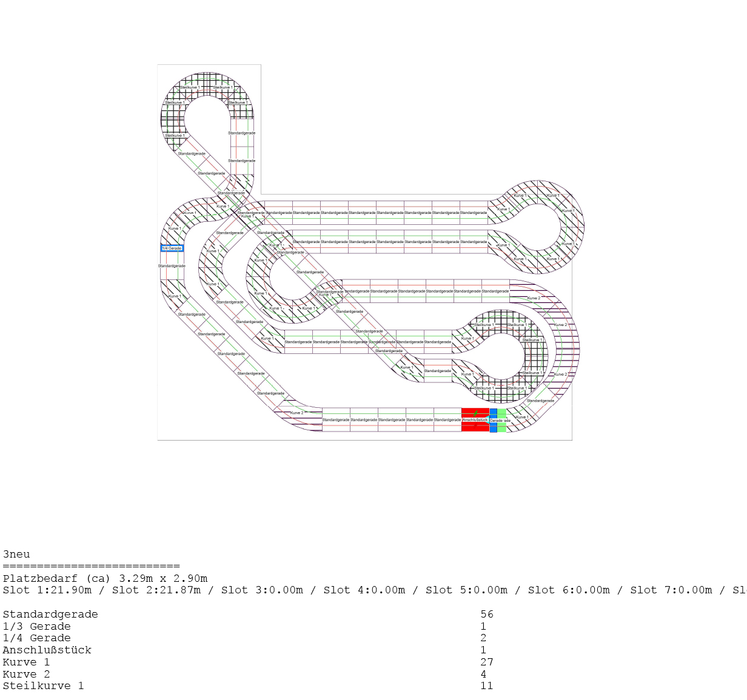Click the Platzbedarf dimensions text line

105,578
